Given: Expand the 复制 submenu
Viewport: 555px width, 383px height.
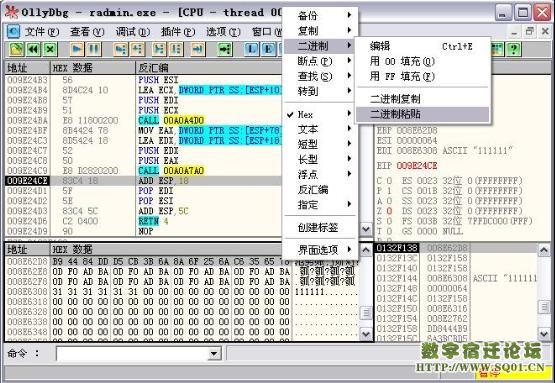Looking at the screenshot, I should (319, 30).
